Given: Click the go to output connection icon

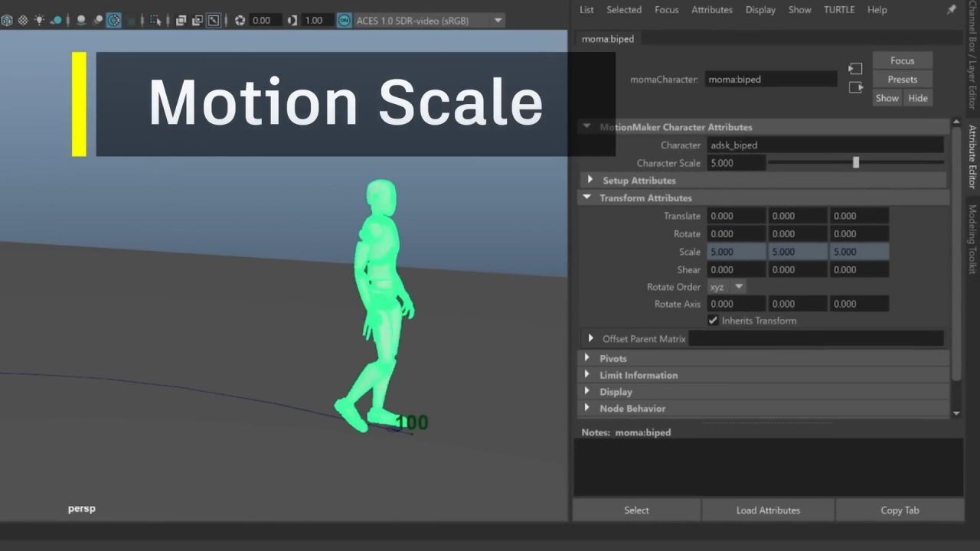Looking at the screenshot, I should click(x=855, y=88).
